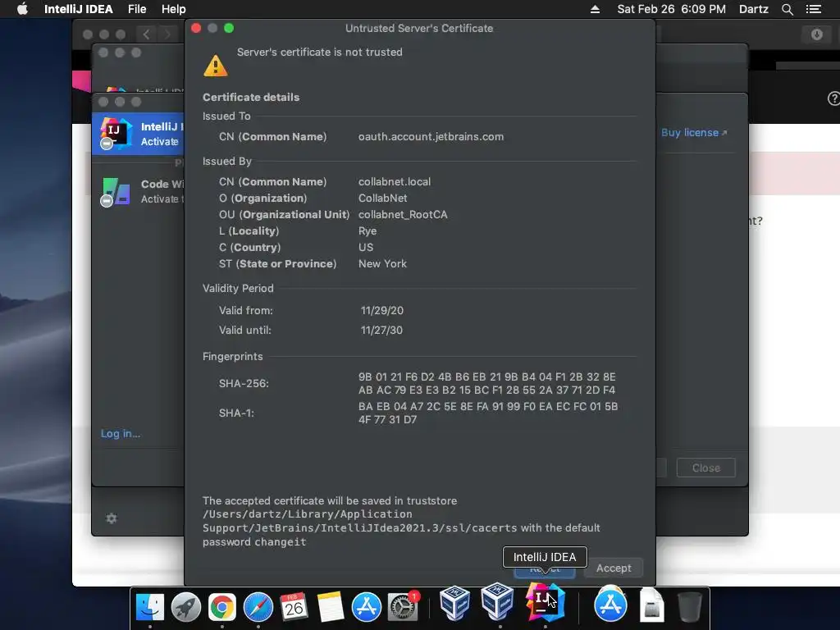Click the SHA-256 fingerprint value
Screen dimensions: 840x630
(487, 384)
